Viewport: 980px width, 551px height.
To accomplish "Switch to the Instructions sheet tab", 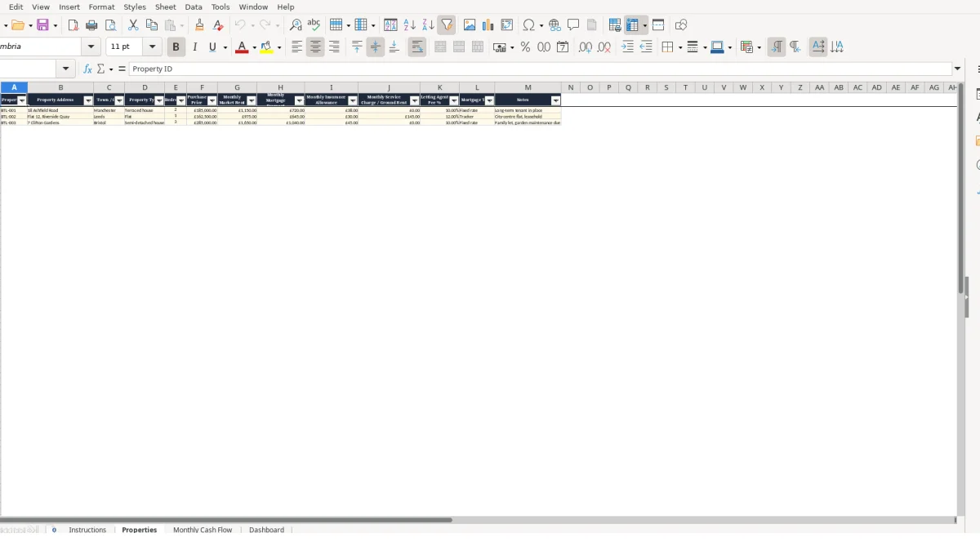I will coord(87,530).
